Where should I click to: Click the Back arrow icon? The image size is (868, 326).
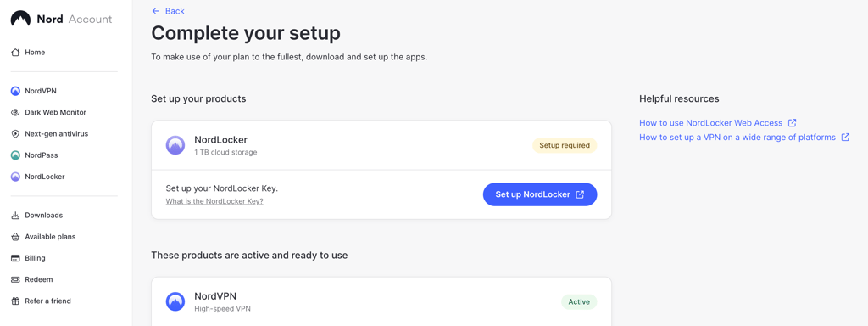pyautogui.click(x=156, y=11)
